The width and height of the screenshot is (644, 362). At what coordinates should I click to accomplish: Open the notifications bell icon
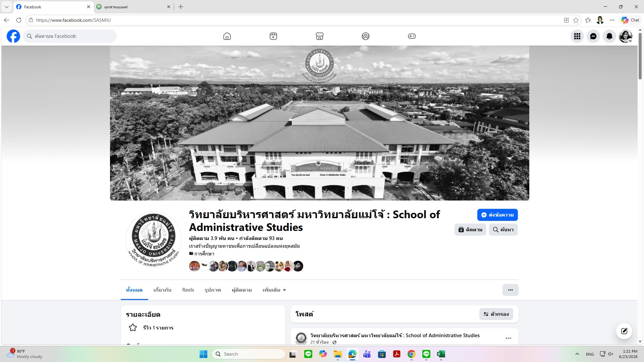(609, 36)
